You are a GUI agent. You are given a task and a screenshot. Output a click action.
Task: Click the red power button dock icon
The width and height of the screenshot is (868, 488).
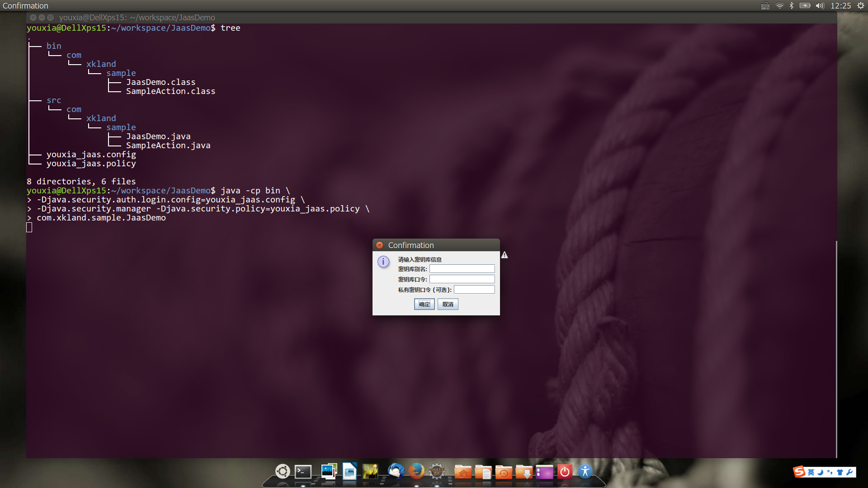[565, 472]
